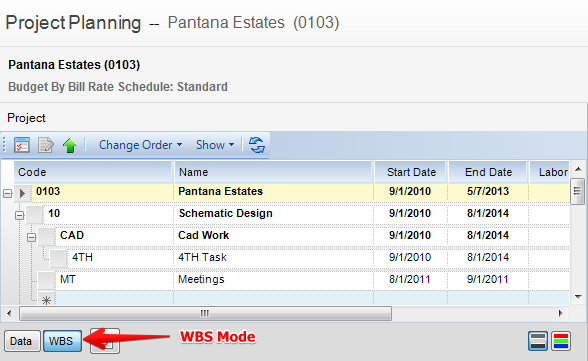Sort by the Code column header
Image resolution: width=588 pixels, height=361 pixels.
pyautogui.click(x=93, y=172)
